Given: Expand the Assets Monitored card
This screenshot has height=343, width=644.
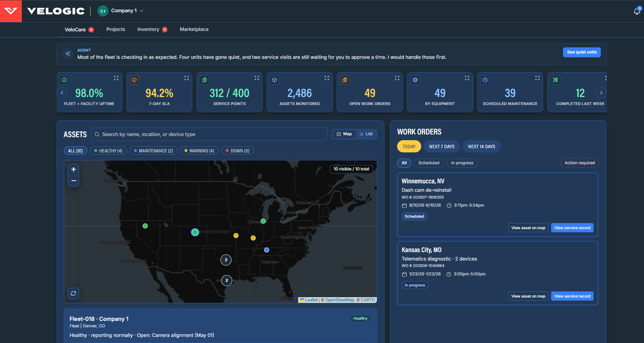Looking at the screenshot, I should (327, 78).
